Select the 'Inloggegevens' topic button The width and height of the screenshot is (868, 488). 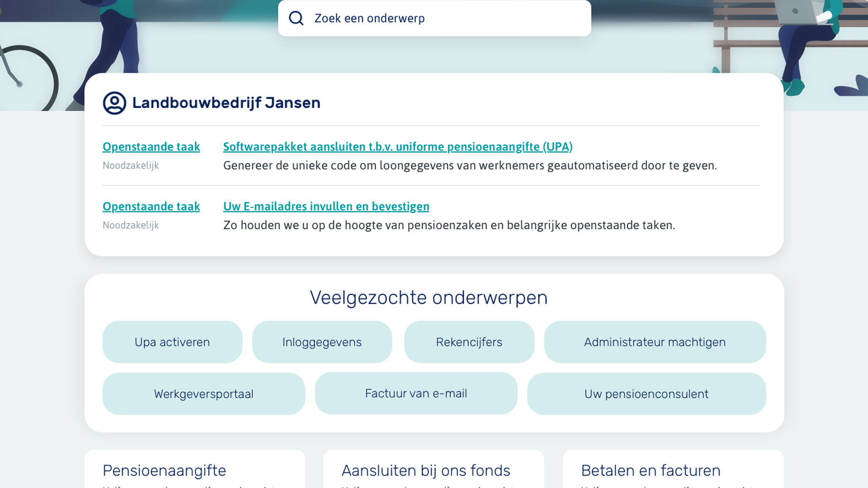pos(322,342)
